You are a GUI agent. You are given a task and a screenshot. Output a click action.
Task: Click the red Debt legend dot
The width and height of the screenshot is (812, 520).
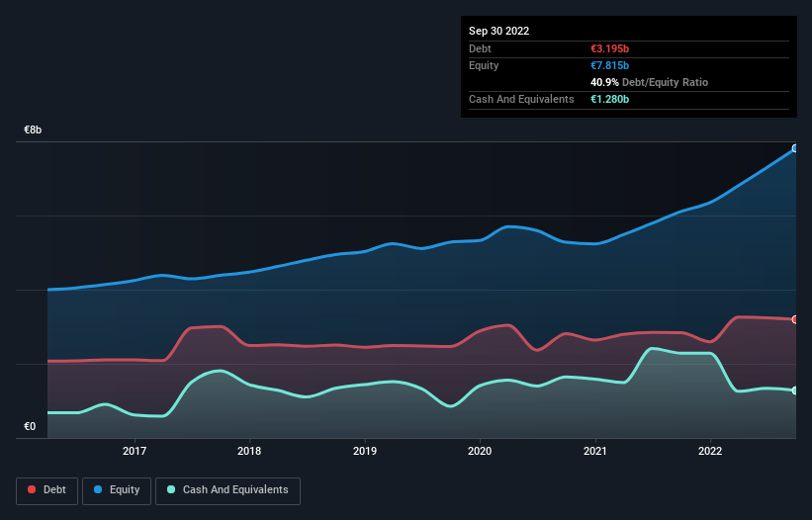[32, 489]
